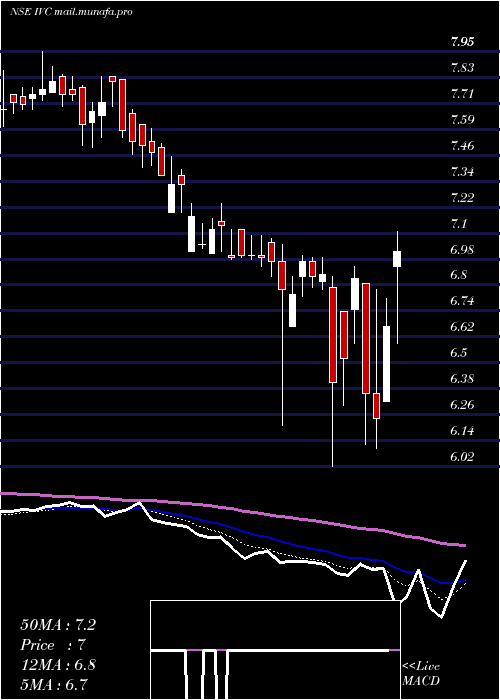Click the 7.83 price axis label
The image size is (500, 700).
tap(462, 68)
